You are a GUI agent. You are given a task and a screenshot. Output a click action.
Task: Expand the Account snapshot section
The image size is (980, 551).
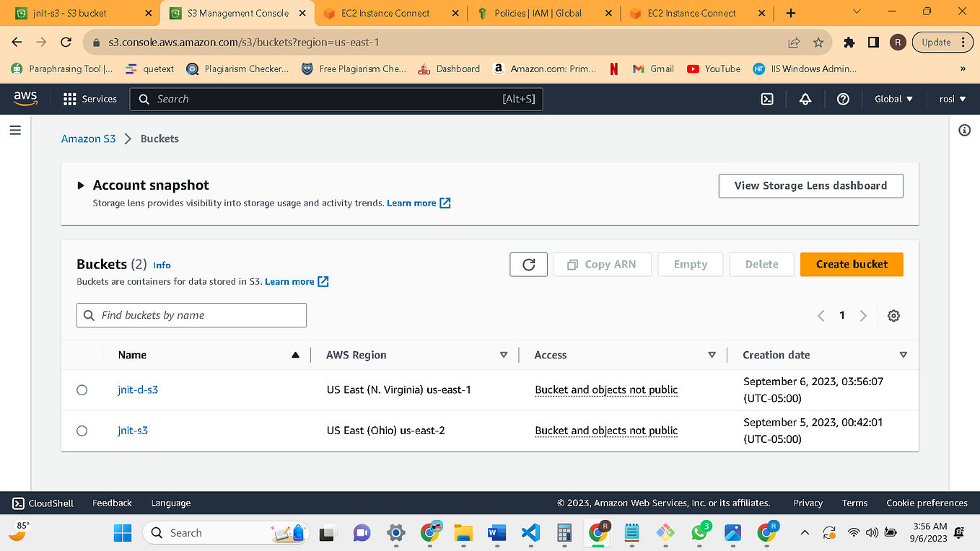coord(80,185)
